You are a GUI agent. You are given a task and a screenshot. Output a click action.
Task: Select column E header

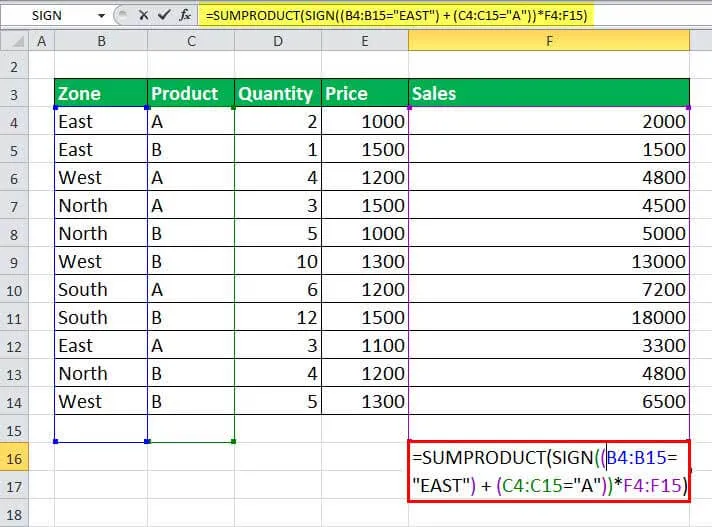(365, 41)
